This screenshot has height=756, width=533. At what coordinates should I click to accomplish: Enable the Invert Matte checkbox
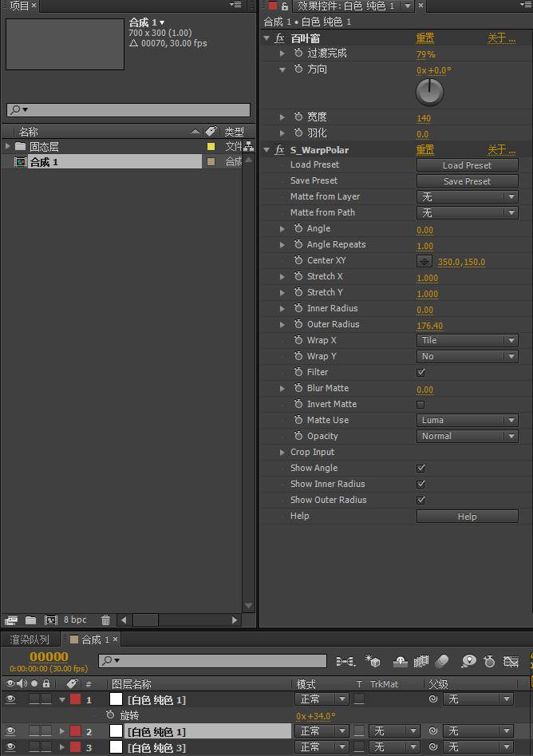click(420, 405)
